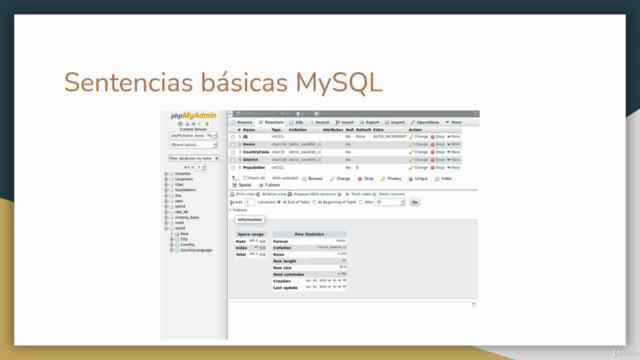Viewport: 640px width, 360px height.
Task: Open the Operations tab
Action: (425, 122)
